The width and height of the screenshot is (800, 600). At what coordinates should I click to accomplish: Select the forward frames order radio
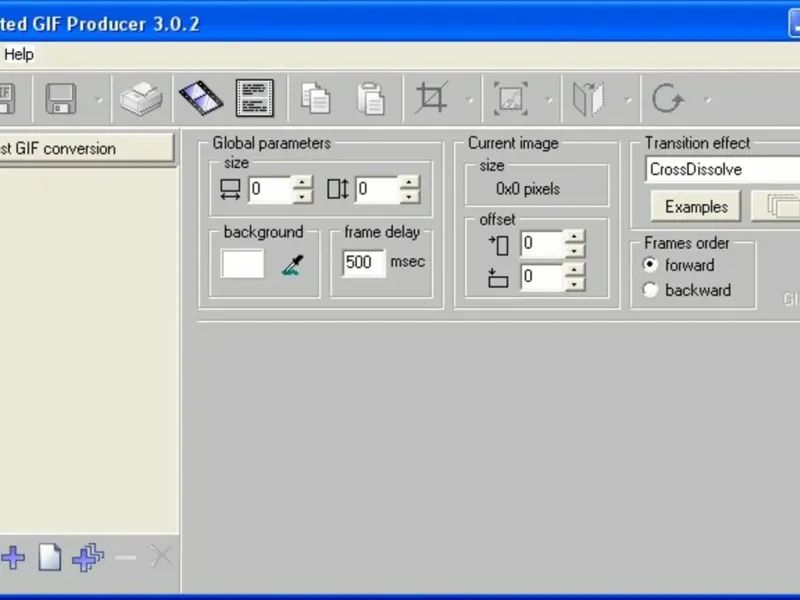point(651,265)
